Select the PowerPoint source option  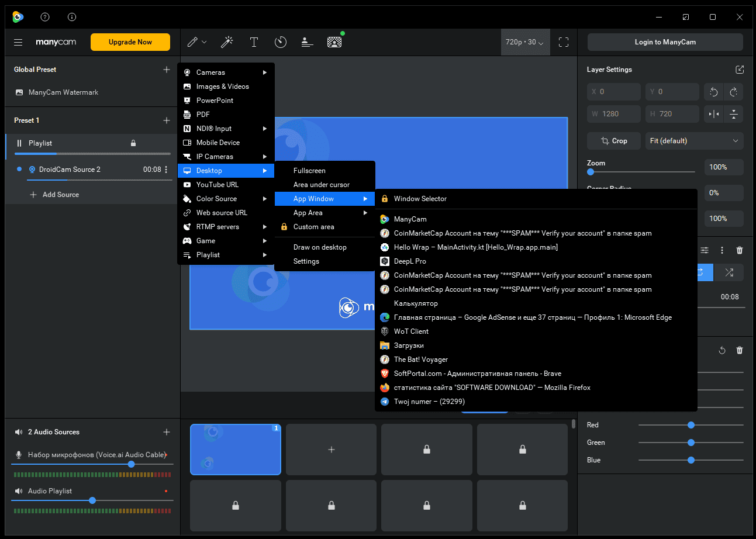(x=226, y=101)
